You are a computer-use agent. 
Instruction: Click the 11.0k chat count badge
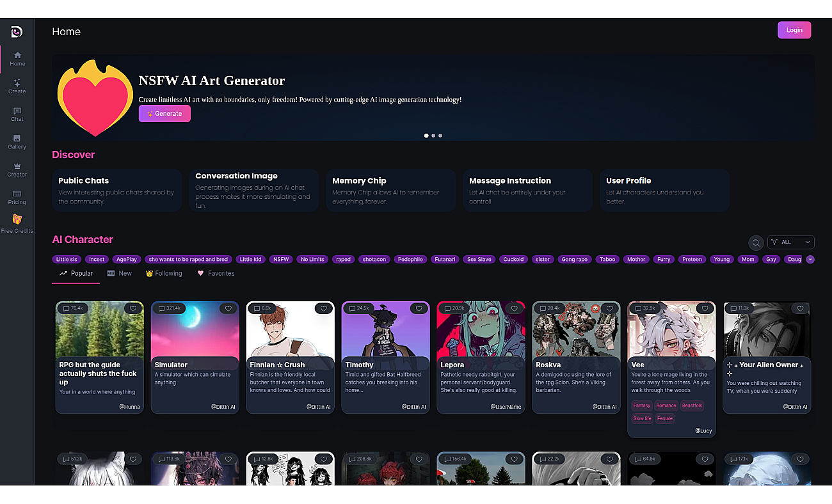[x=739, y=308]
